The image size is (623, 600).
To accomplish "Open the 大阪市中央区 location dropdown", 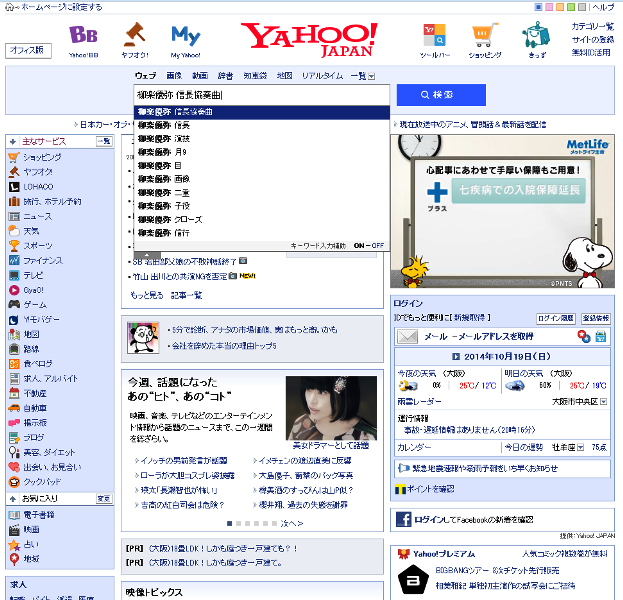I will click(x=603, y=402).
